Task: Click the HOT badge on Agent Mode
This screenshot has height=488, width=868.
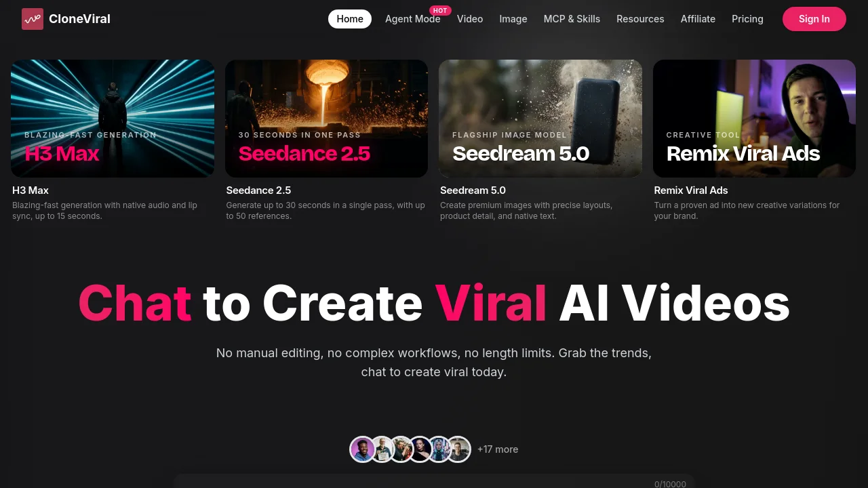Action: tap(440, 10)
